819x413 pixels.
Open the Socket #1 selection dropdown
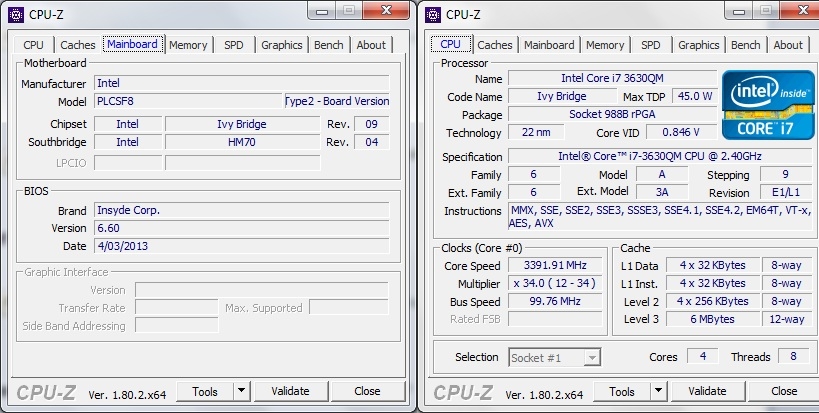pyautogui.click(x=555, y=358)
